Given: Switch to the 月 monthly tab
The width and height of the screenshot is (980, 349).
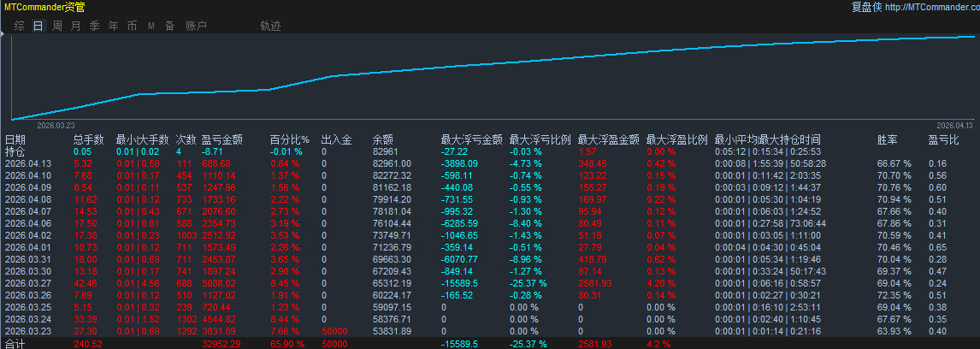Looking at the screenshot, I should (75, 26).
